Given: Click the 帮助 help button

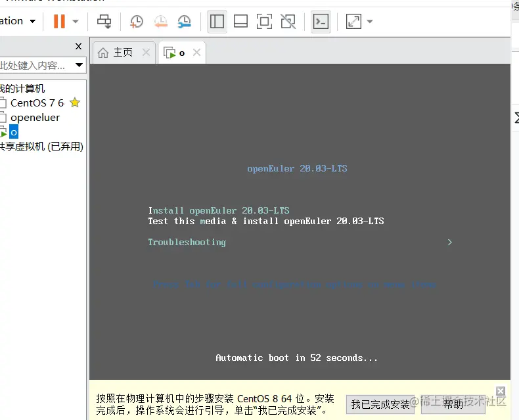Looking at the screenshot, I should click(453, 404).
